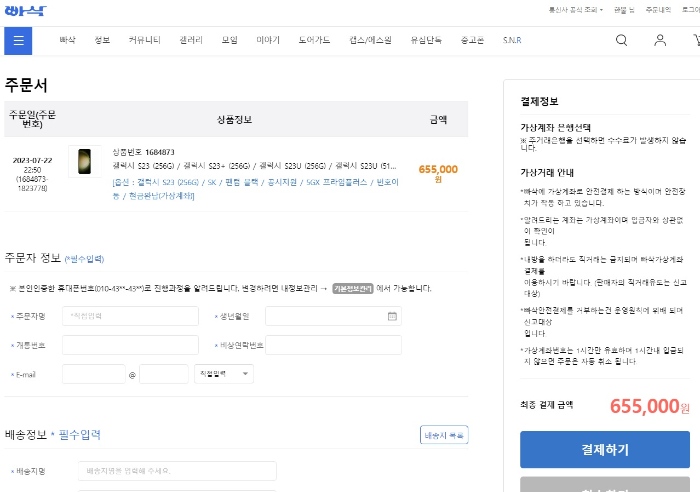Open the shopping cart icon
This screenshot has width=700, height=492.
click(x=696, y=40)
